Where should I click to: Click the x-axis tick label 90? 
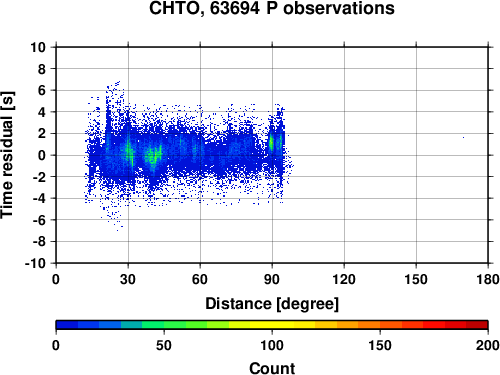272,279
